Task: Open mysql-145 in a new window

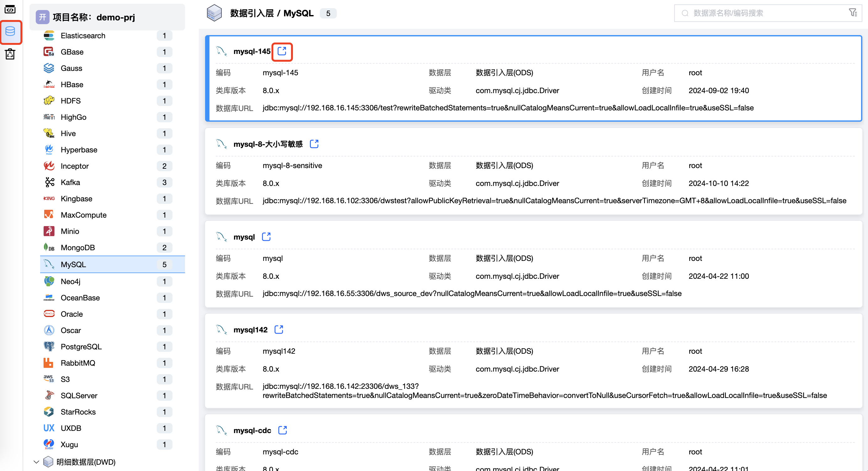Action: tap(282, 51)
